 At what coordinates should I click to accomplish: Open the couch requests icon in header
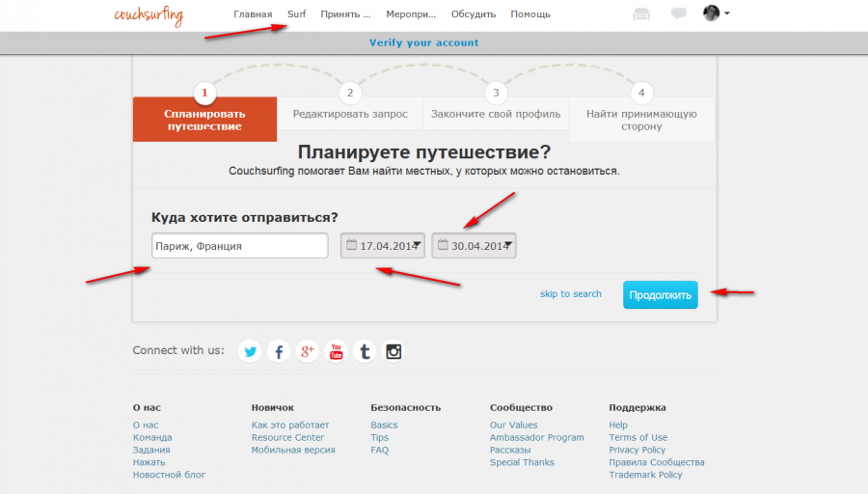coord(641,14)
